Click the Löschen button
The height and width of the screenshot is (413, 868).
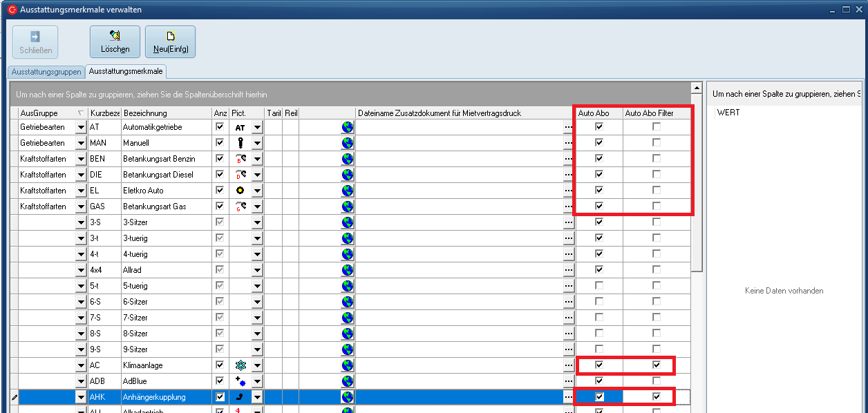coord(115,41)
